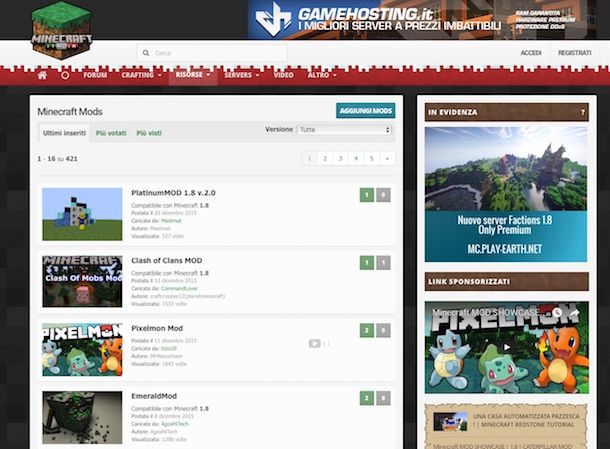The image size is (610, 449).
Task: Click the Minecraft MOD SHOWCASE video title
Action: point(486,312)
